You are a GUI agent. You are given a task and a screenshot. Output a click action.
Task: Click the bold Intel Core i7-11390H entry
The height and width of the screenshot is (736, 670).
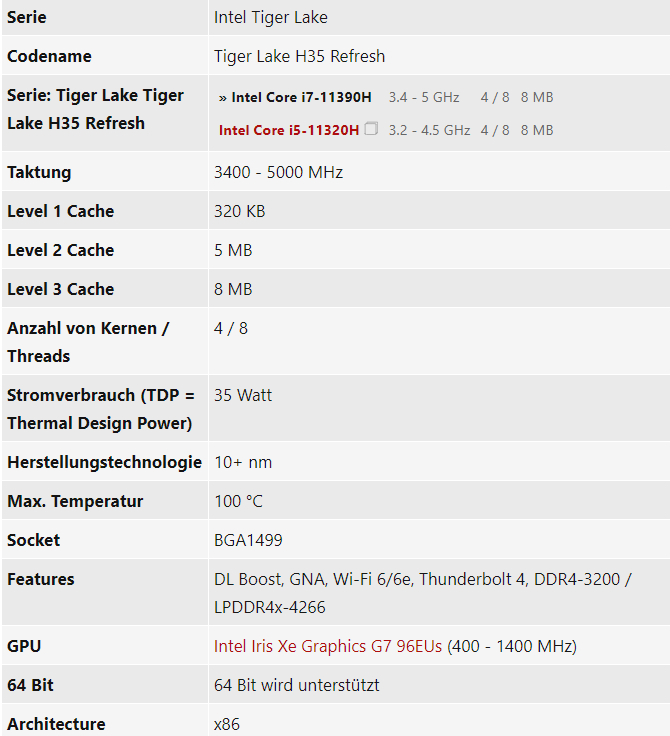[x=301, y=97]
